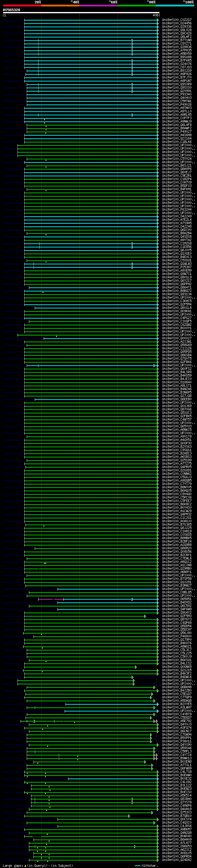This screenshot has height=868, width=197.
Task: Open hit UniRef100_B4FKM1
Action: click(x=177, y=189)
